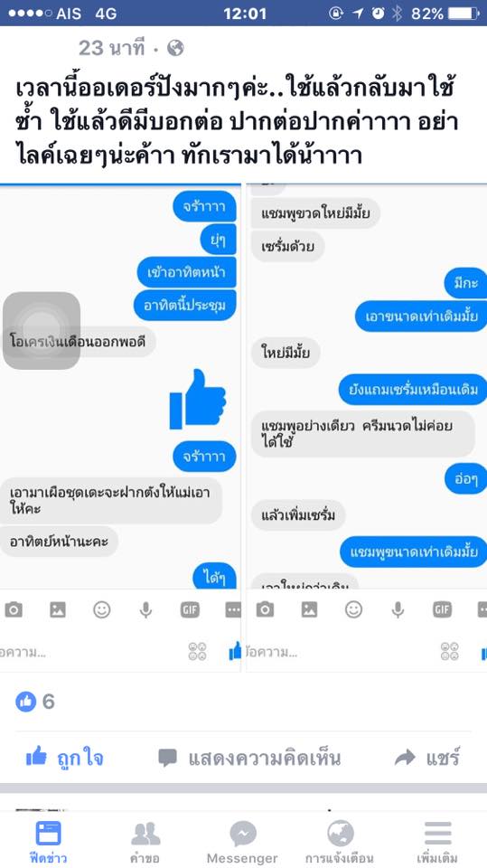Open the left chat screenshot image
This screenshot has width=487, height=868.
tap(120, 428)
